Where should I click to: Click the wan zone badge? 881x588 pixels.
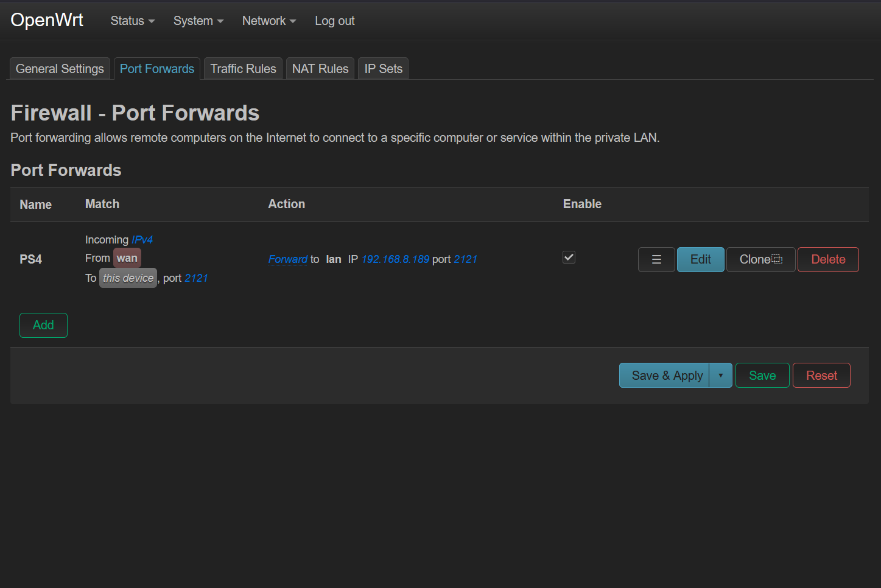(127, 258)
